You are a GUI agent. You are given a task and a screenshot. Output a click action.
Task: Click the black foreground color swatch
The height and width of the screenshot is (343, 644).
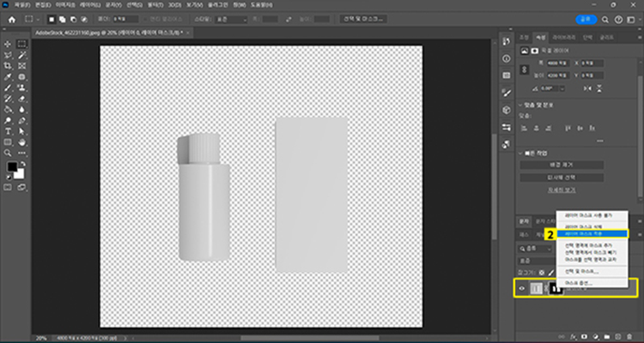(x=12, y=166)
